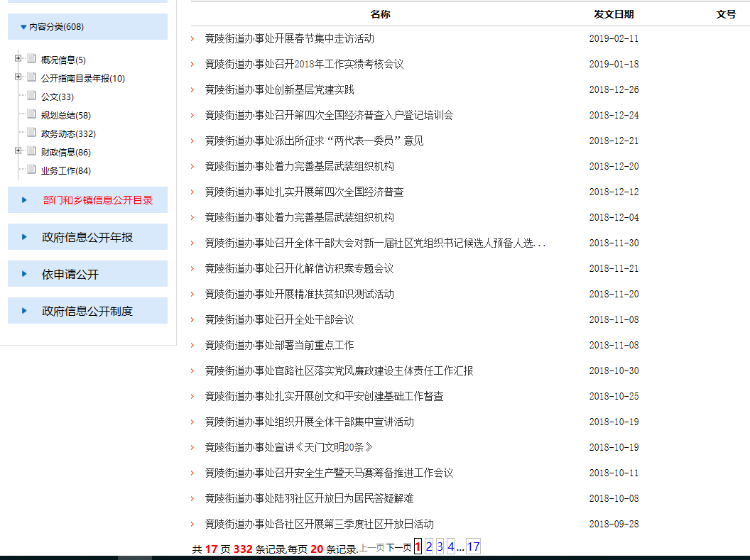Expand the 财政信息 tree node
The image size is (750, 560).
pyautogui.click(x=18, y=151)
